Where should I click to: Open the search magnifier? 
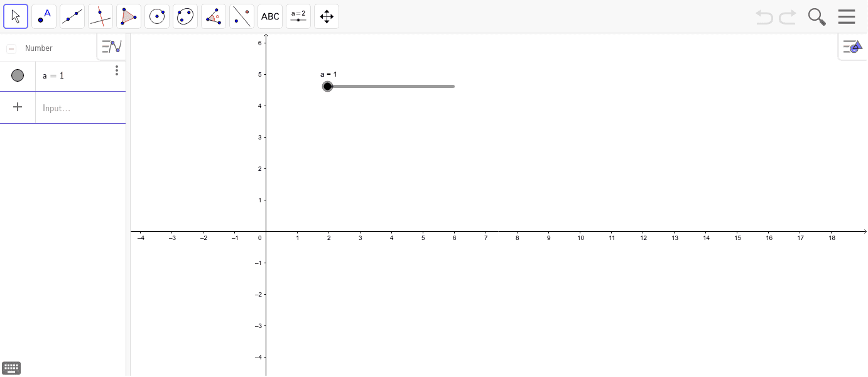816,17
